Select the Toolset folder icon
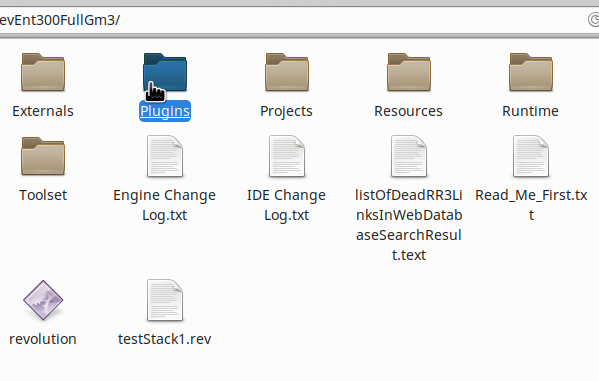Viewport: 599px width, 381px height. pyautogui.click(x=43, y=156)
